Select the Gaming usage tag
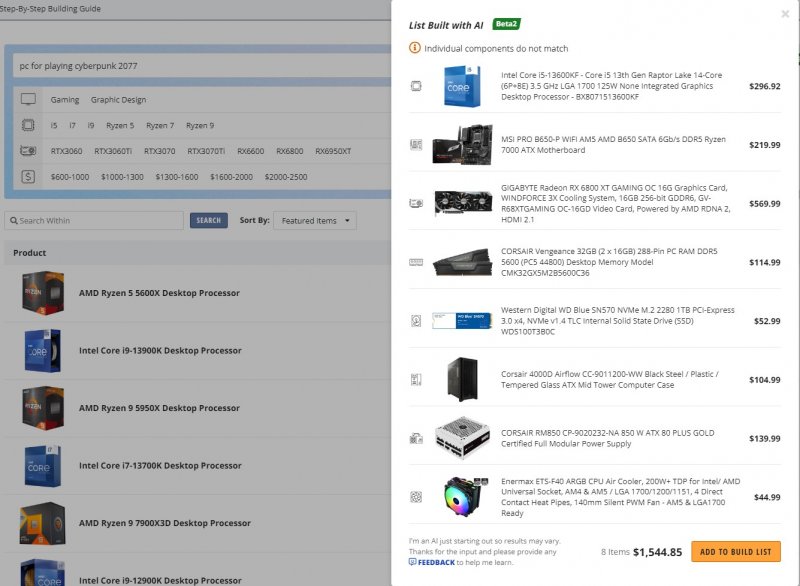800x586 pixels. 65,100
